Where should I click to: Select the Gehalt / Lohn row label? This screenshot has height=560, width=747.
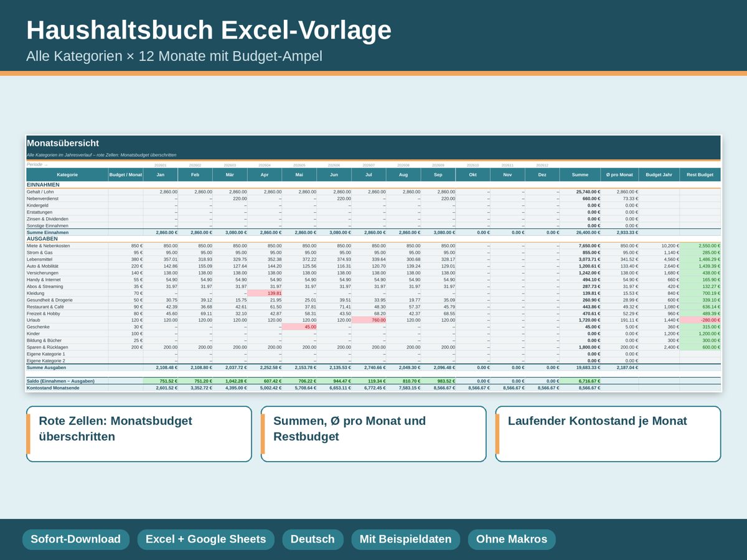pos(40,192)
